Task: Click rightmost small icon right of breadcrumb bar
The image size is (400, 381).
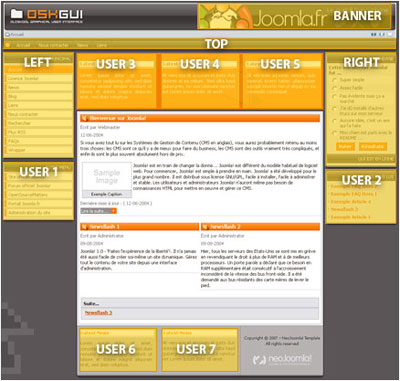Action: click(x=389, y=34)
